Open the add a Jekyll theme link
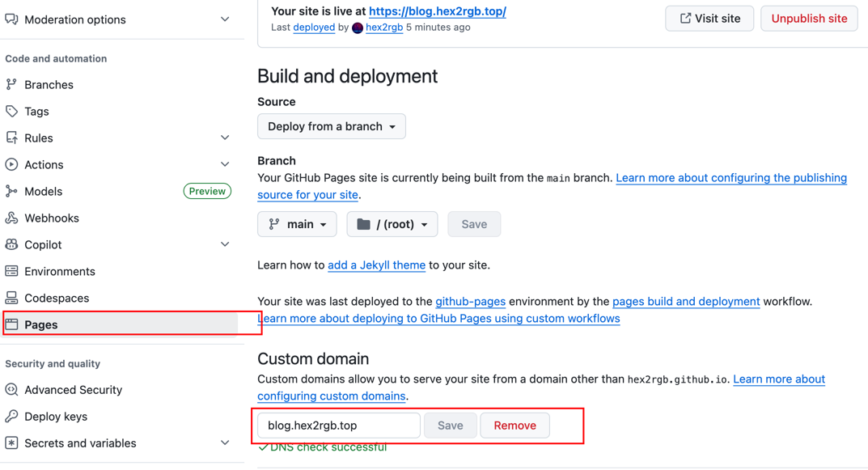Viewport: 868px width, 470px height. click(376, 265)
